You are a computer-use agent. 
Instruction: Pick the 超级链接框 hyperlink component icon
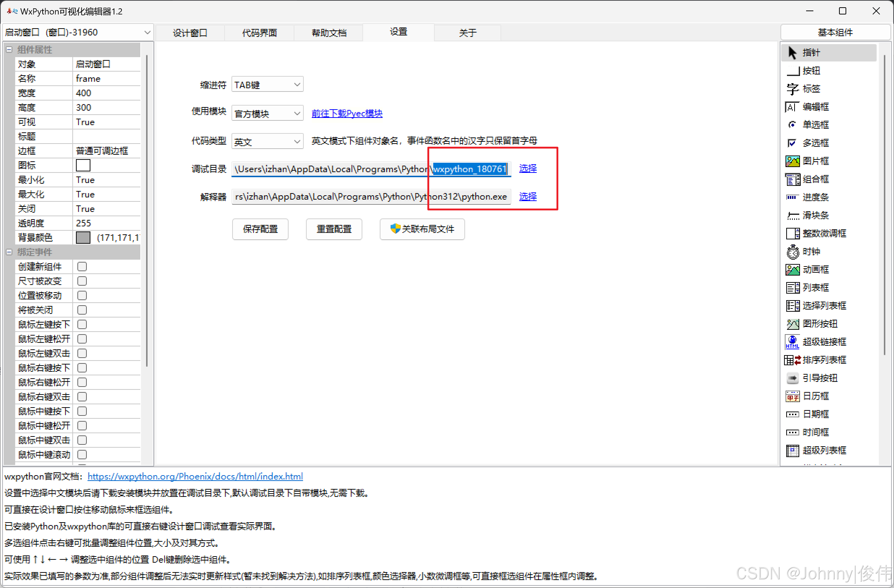coord(793,342)
